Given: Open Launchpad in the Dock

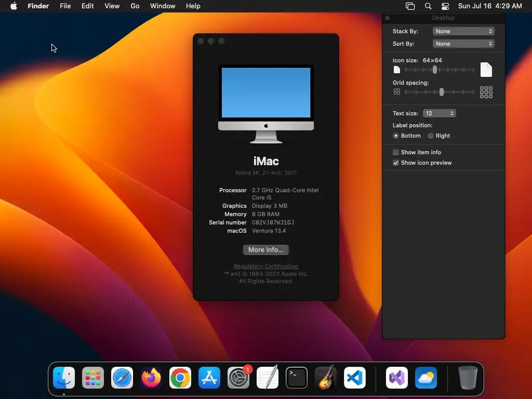Looking at the screenshot, I should [93, 378].
